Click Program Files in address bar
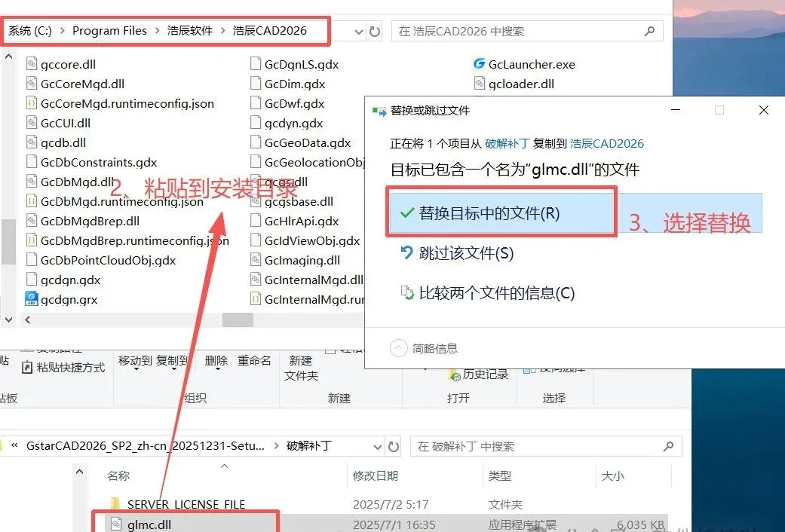This screenshot has height=532, width=785. click(x=109, y=31)
